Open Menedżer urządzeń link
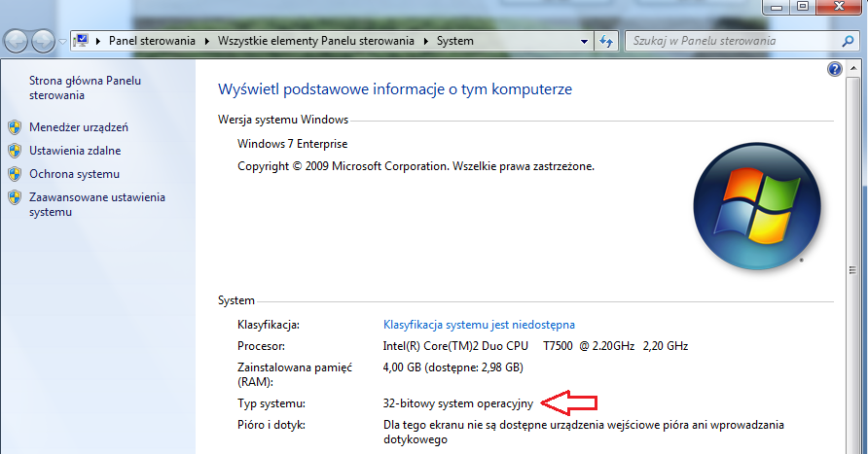 tap(79, 127)
